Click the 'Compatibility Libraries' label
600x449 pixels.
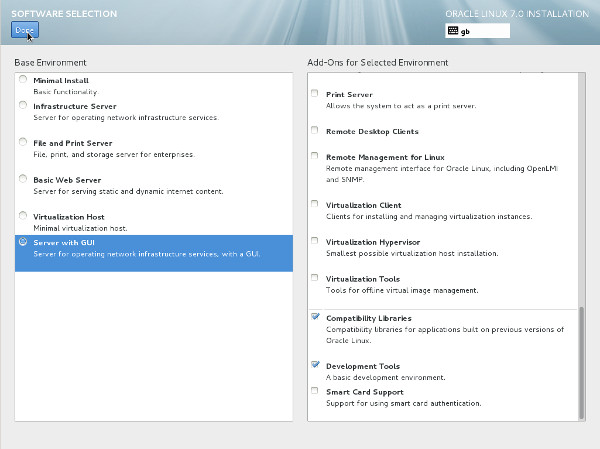pyautogui.click(x=368, y=318)
